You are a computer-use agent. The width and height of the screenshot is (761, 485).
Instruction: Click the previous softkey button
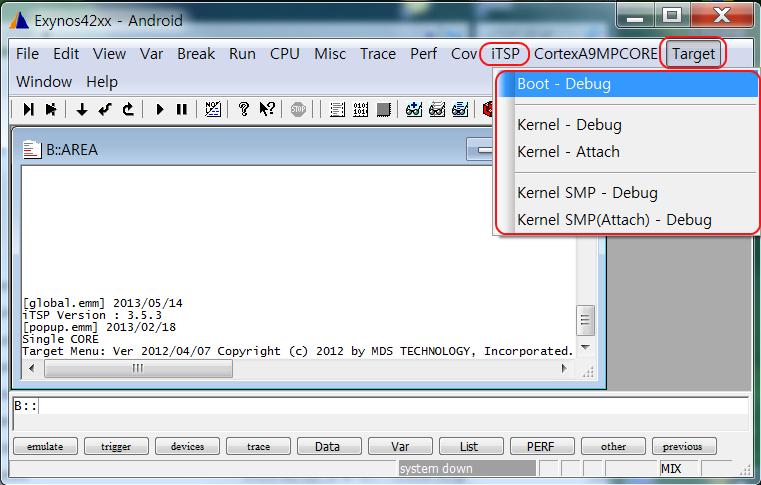(684, 447)
